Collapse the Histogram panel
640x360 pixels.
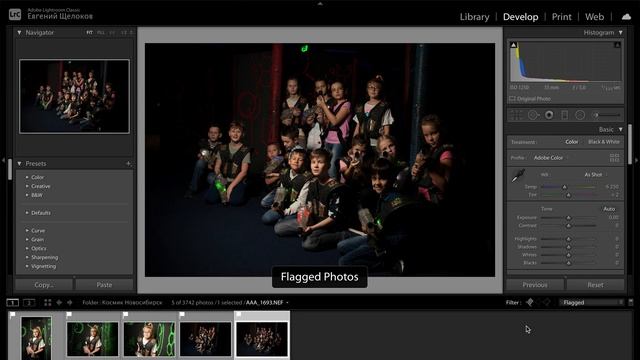pyautogui.click(x=620, y=32)
